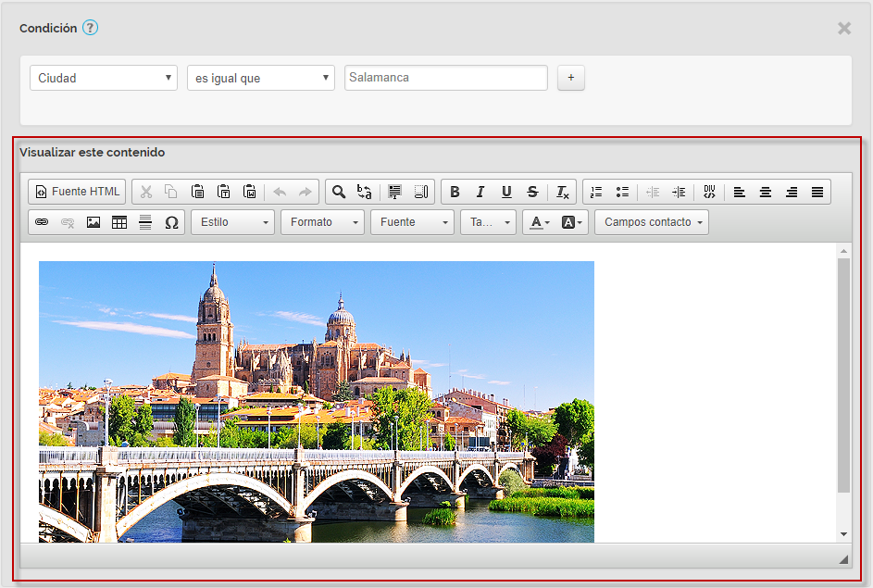The image size is (873, 588).
Task: Click the editor vertical scrollbar thumb
Action: (844, 375)
